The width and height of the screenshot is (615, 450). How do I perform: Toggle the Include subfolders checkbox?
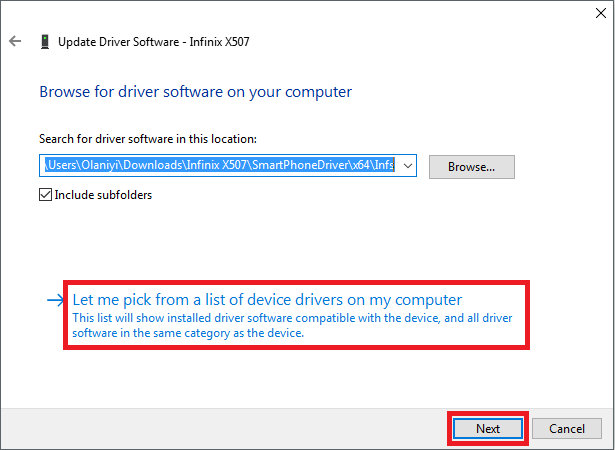point(46,195)
